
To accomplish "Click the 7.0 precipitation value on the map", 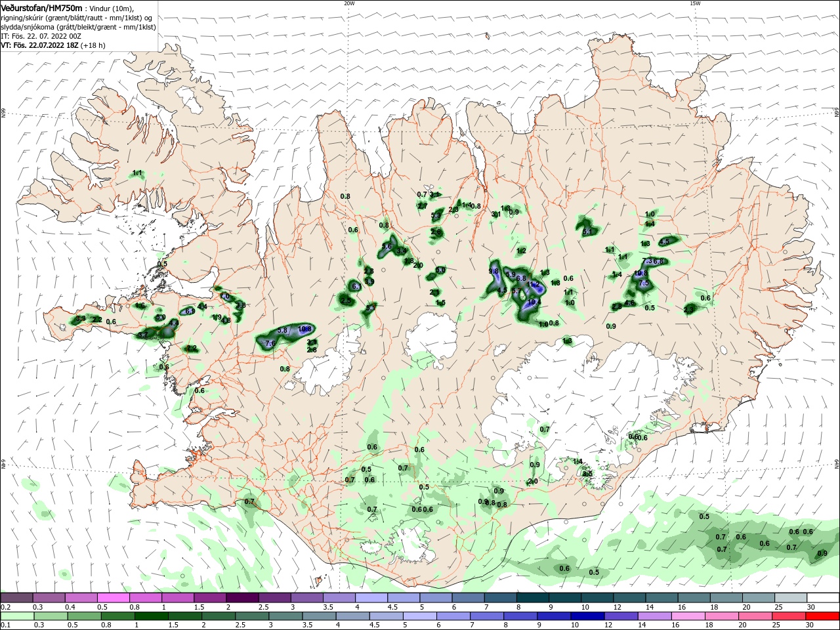I will [225, 297].
